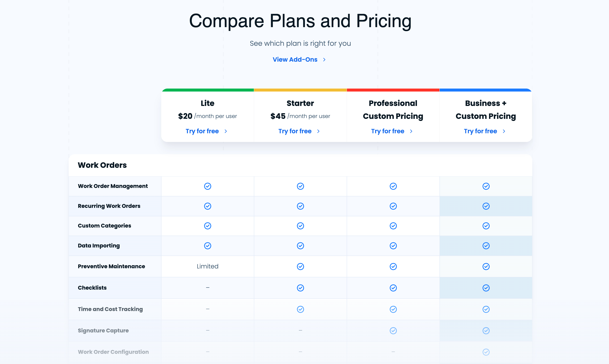
Task: Click the Checklists checkmark under Business +
Action: click(486, 288)
